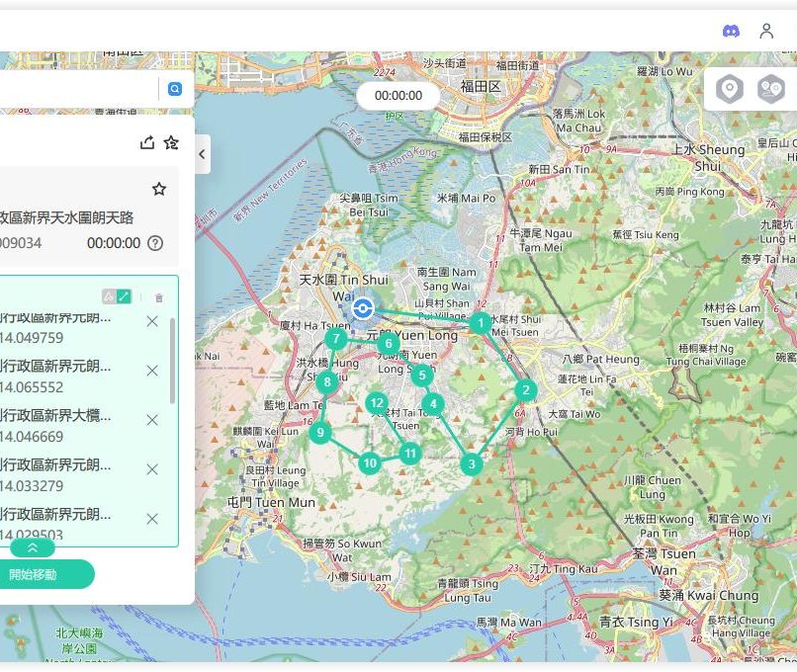
Task: Open the user account profile icon
Action: (766, 31)
